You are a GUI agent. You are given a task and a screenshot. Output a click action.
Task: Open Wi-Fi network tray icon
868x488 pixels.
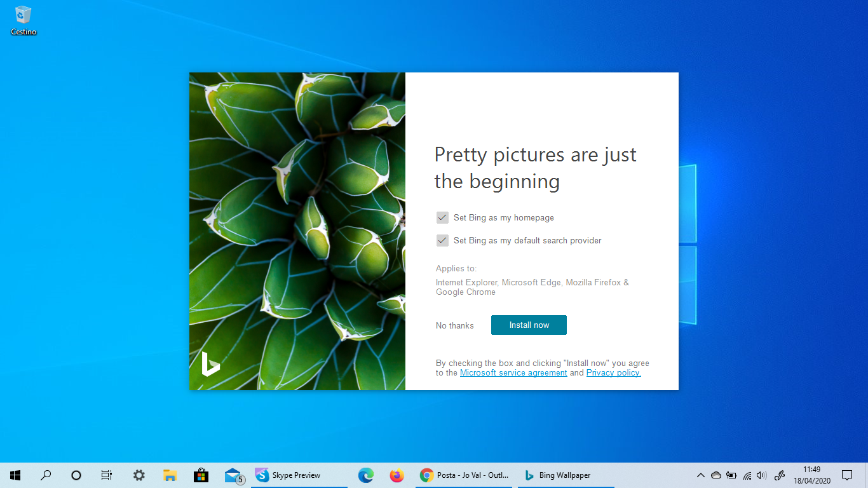coord(747,475)
